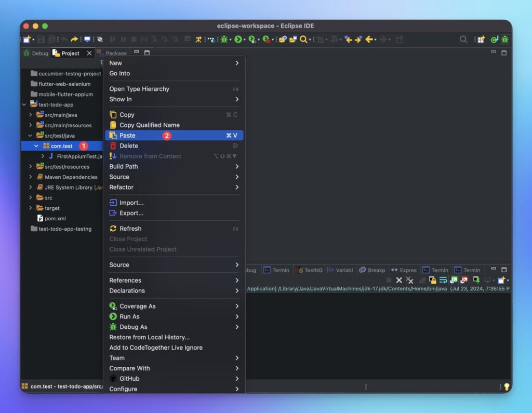532x413 pixels.
Task: Expand the Maven Dependencies node
Action: pyautogui.click(x=31, y=177)
